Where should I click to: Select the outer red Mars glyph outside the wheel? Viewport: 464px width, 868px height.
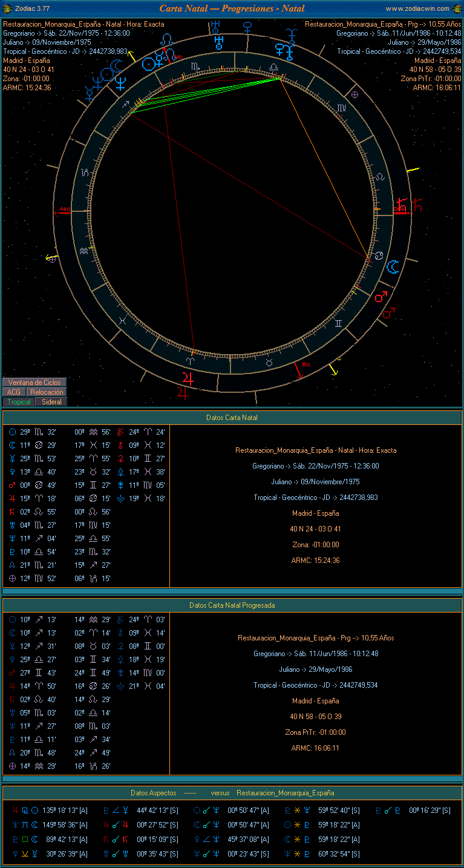click(388, 313)
